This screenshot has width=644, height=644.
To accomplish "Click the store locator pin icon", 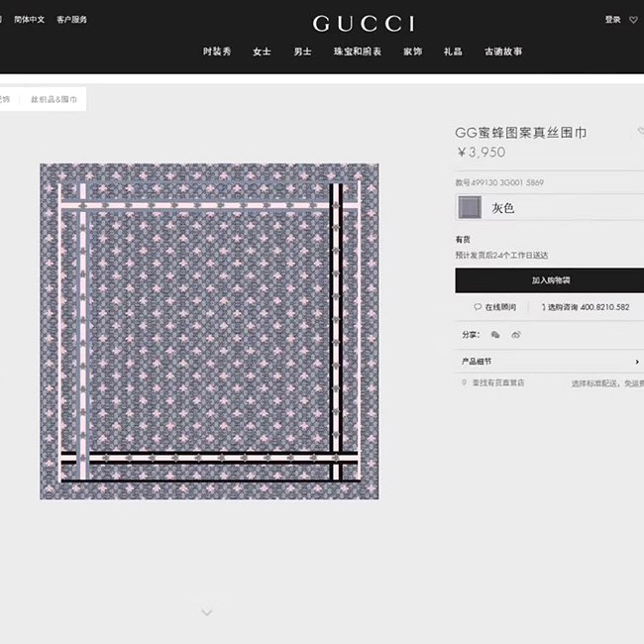I will [464, 382].
